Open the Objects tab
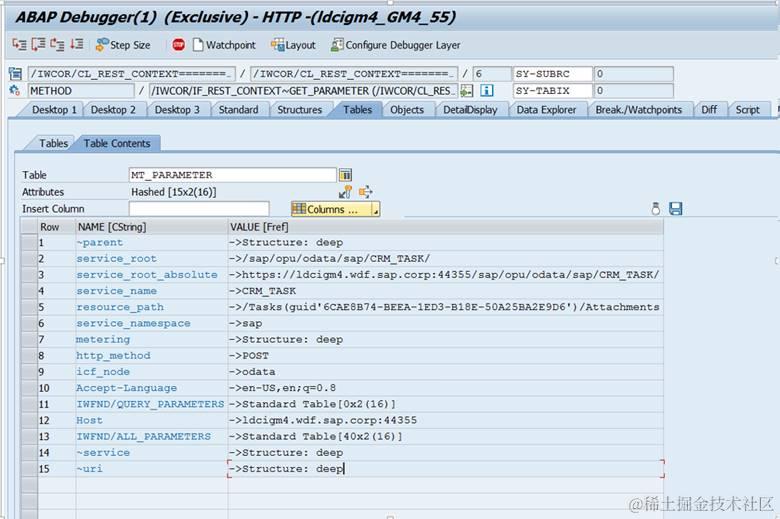Screen dimensions: 780x519 click(x=406, y=110)
